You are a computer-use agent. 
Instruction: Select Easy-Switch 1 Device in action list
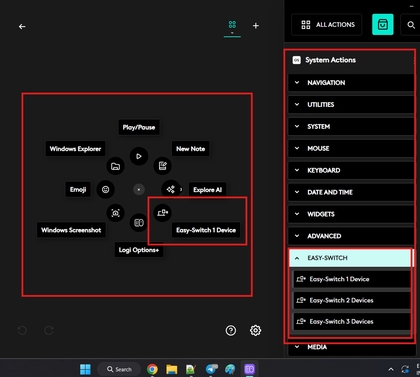[x=352, y=279]
